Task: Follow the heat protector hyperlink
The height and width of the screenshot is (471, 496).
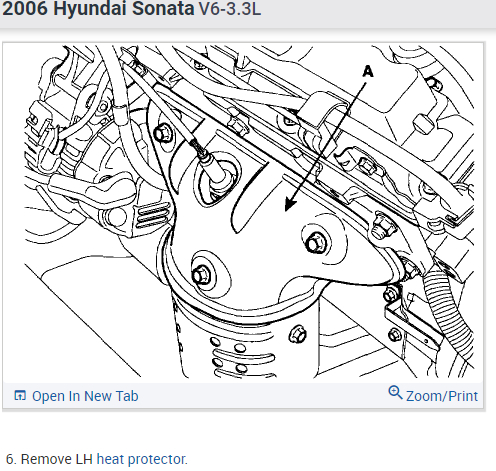Action: tap(142, 459)
